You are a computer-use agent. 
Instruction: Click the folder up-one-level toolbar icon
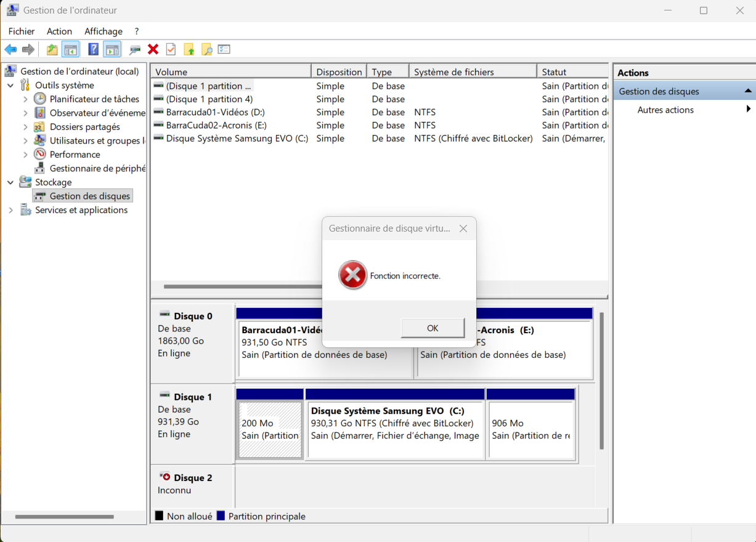[52, 49]
